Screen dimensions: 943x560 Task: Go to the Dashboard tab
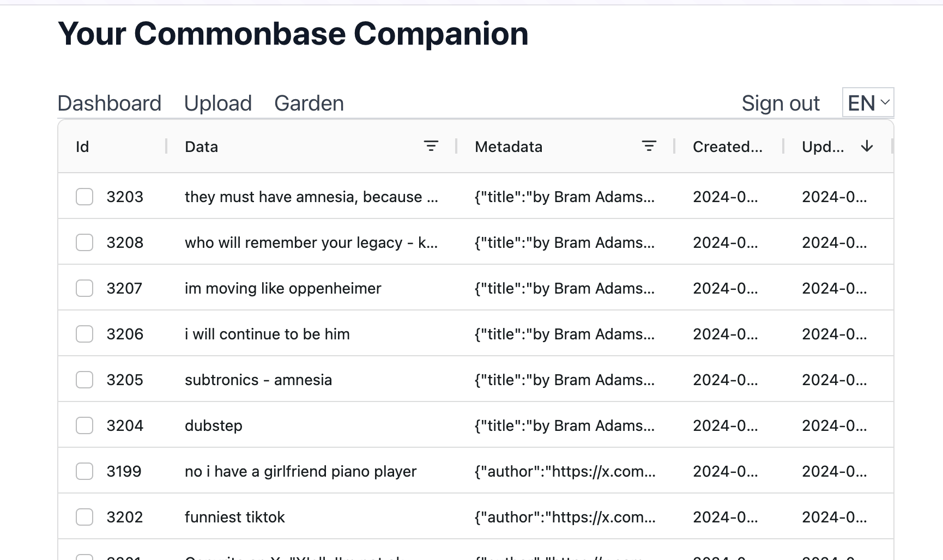(110, 103)
